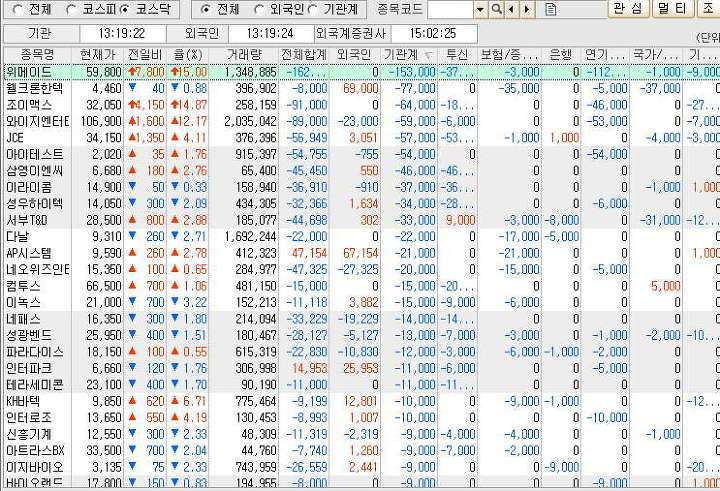Select the 전체 market radio button

pos(17,9)
